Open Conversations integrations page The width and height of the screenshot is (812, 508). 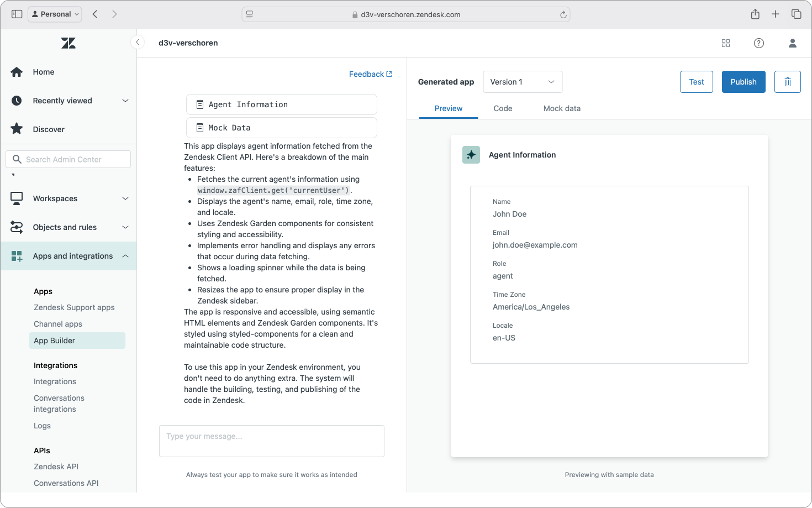(59, 404)
